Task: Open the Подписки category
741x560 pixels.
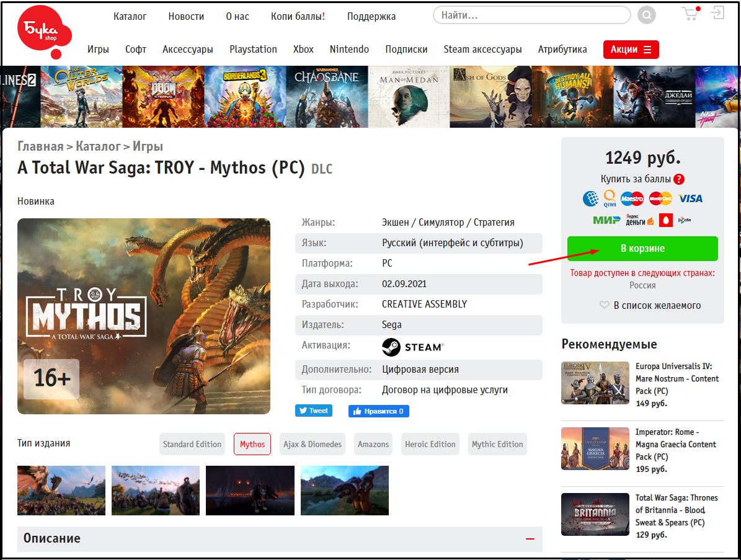Action: [x=406, y=50]
